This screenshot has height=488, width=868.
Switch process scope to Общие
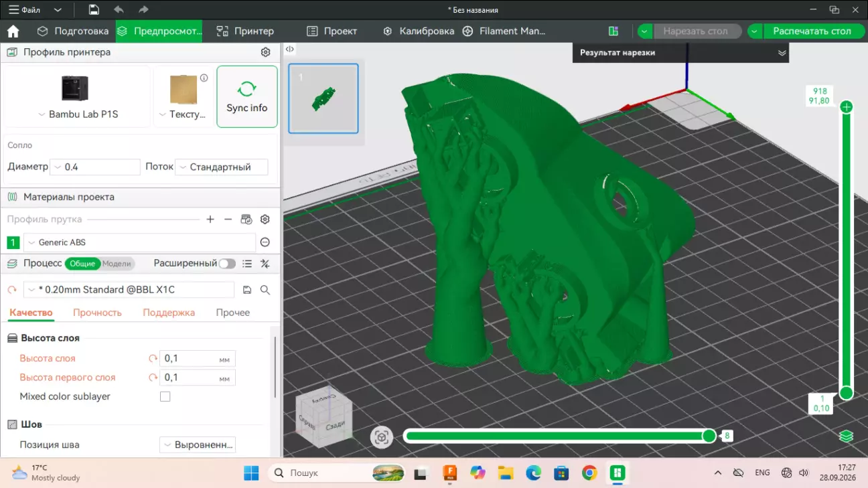[82, 264]
